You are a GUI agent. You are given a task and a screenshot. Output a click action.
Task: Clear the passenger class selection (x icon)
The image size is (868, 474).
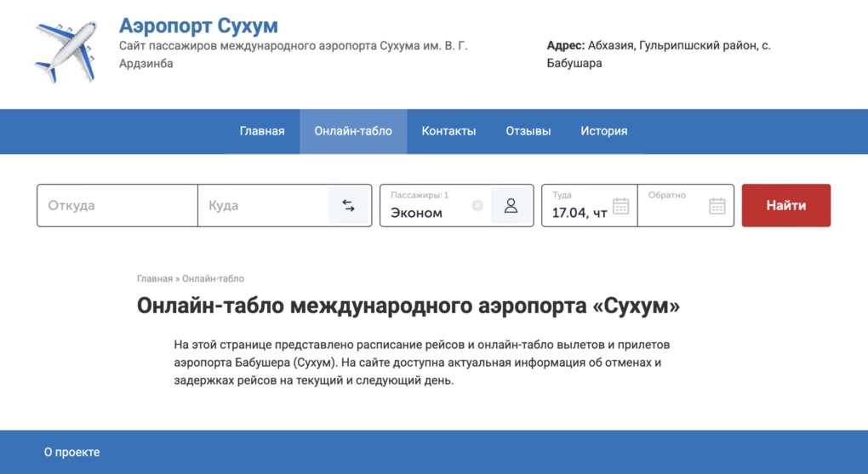[477, 205]
